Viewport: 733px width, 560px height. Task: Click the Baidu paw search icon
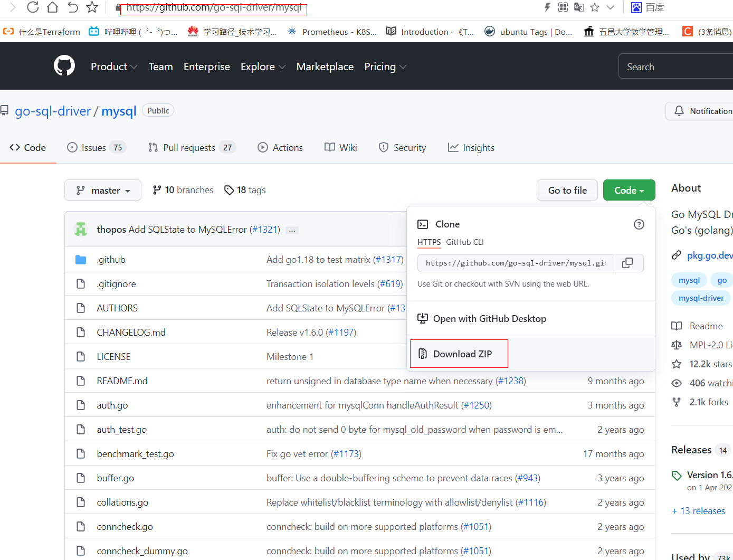pyautogui.click(x=636, y=7)
